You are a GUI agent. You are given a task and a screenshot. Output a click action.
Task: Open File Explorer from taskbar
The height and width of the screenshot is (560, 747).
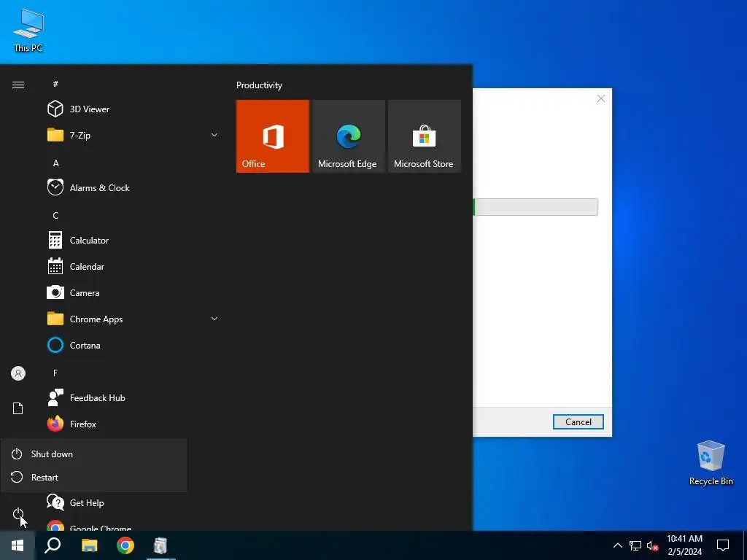89,545
